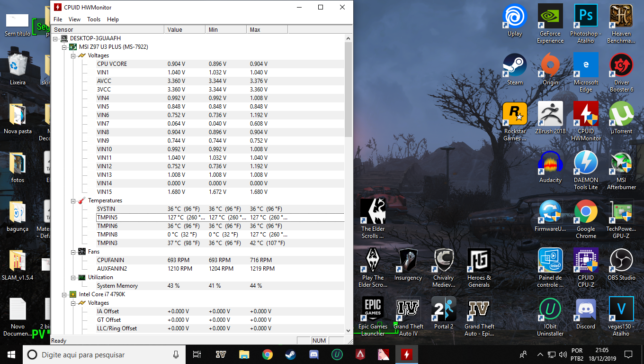
Task: Open Task View on the taskbar
Action: coord(197,355)
